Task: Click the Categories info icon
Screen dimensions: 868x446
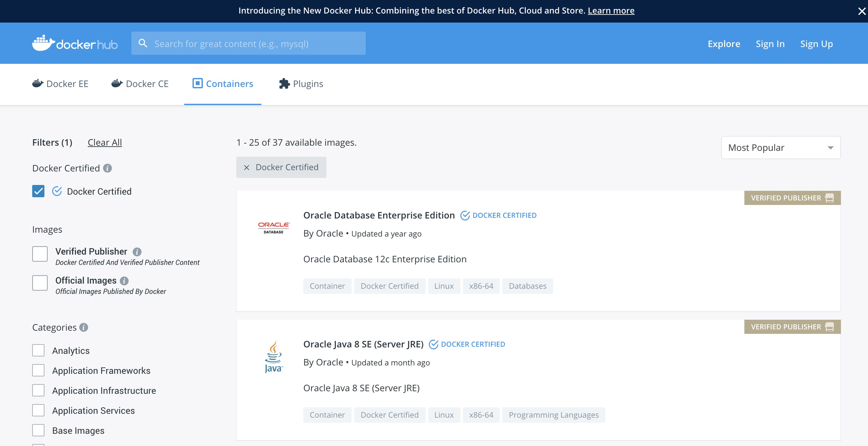Action: tap(84, 327)
